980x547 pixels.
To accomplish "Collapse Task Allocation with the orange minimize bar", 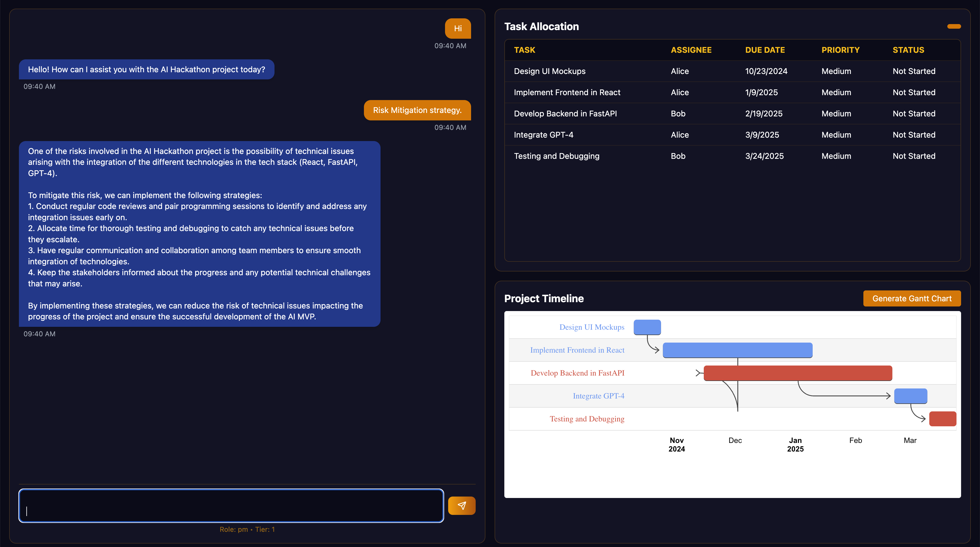I will (954, 26).
